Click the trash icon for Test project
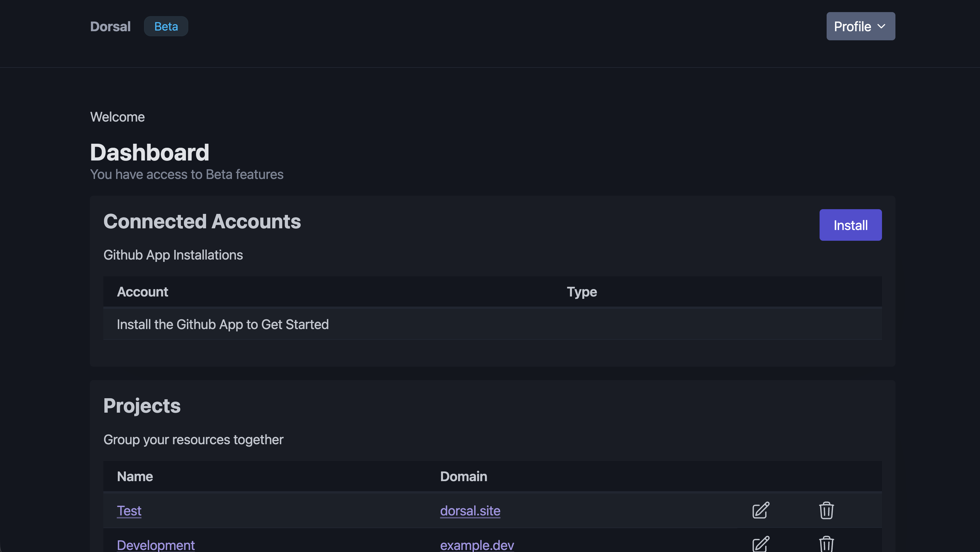The image size is (980, 552). click(x=826, y=510)
